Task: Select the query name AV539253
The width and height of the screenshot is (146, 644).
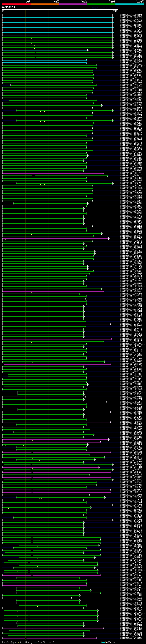Action: click(x=8, y=7)
